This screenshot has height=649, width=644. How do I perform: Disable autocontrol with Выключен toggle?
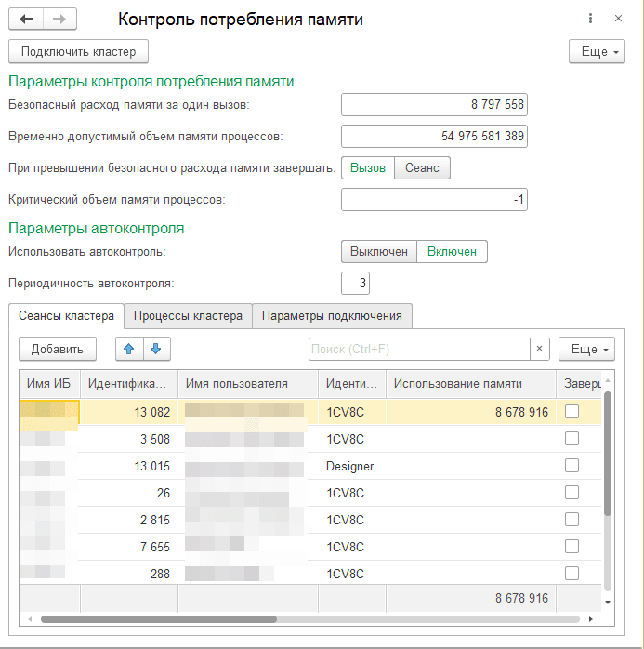coord(378,252)
